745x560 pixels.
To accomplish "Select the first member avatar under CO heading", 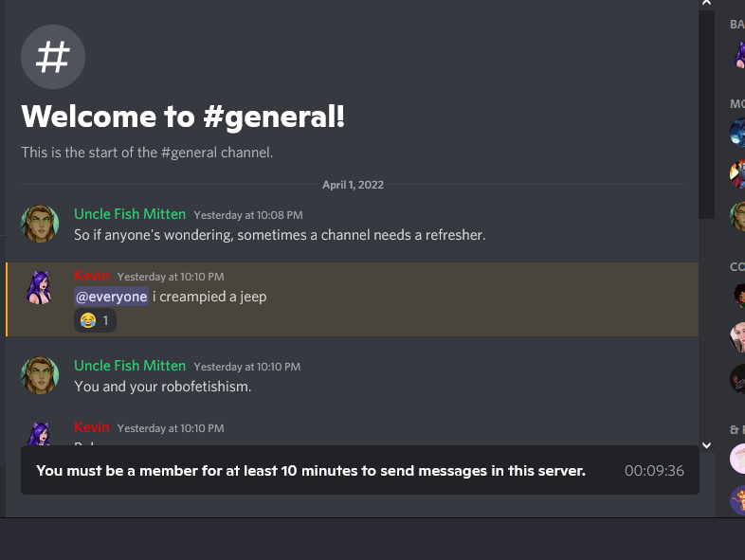I will point(738,296).
